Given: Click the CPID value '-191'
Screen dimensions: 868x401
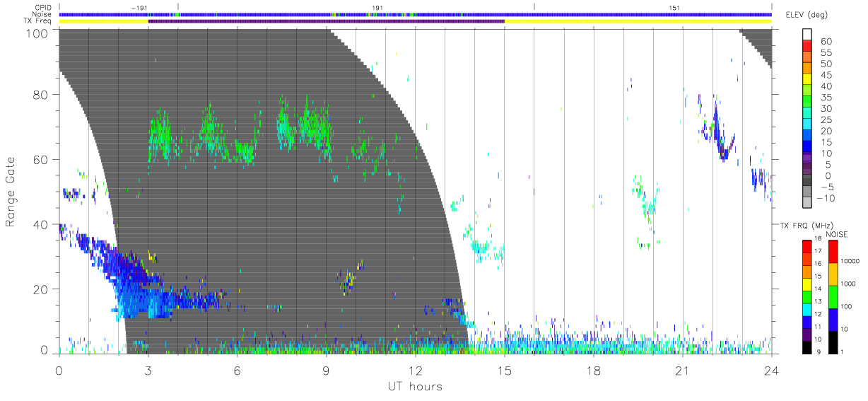Looking at the screenshot, I should click(139, 7).
